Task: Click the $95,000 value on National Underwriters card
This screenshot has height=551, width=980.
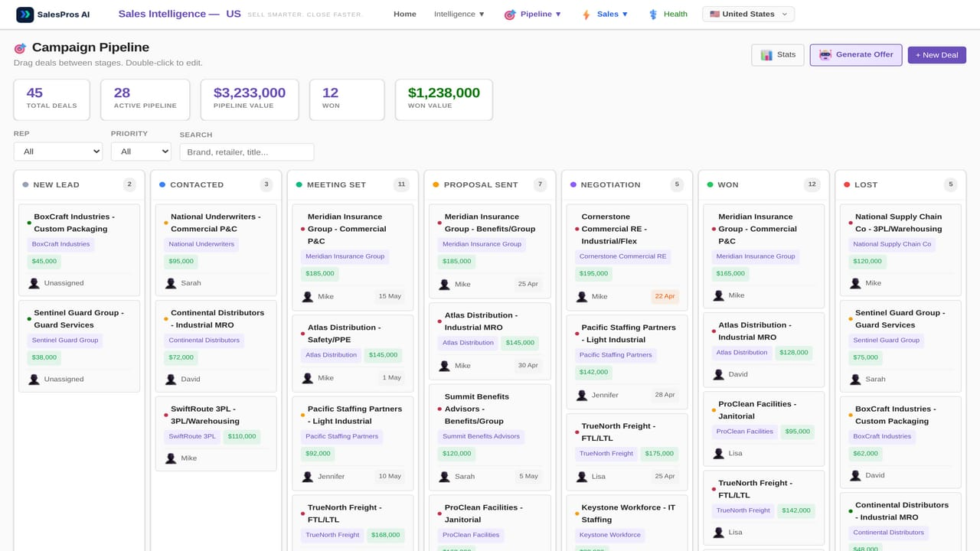Action: pyautogui.click(x=181, y=262)
